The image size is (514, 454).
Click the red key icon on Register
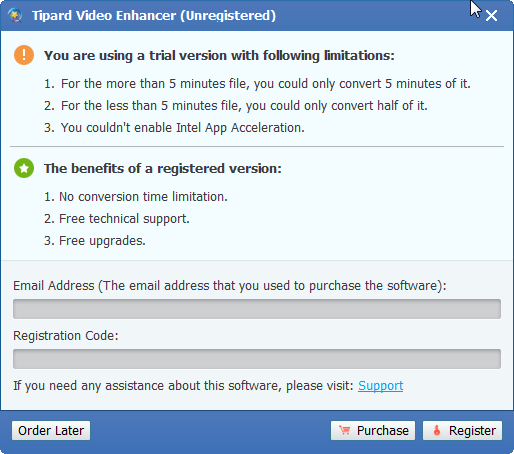[437, 430]
